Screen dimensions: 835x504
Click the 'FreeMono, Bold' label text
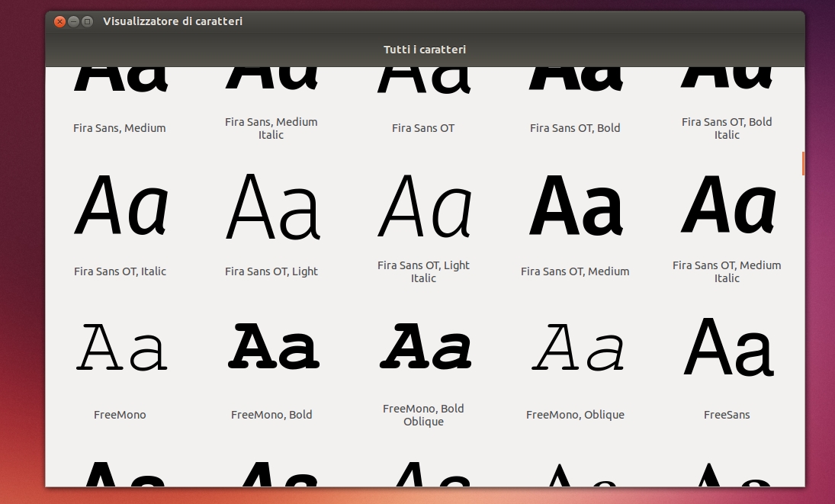point(271,415)
